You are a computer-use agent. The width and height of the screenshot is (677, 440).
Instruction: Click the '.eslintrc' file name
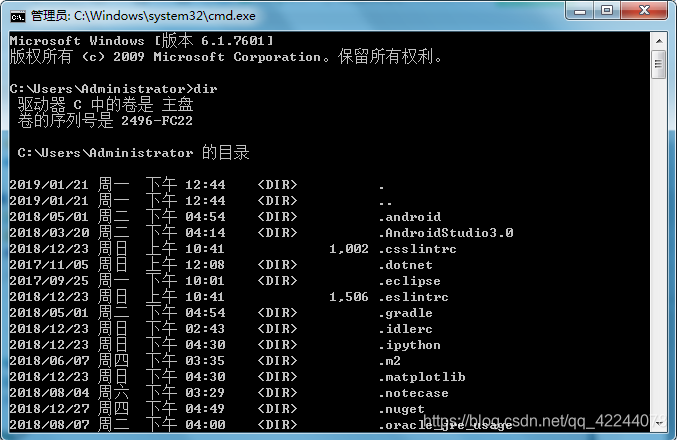click(413, 297)
